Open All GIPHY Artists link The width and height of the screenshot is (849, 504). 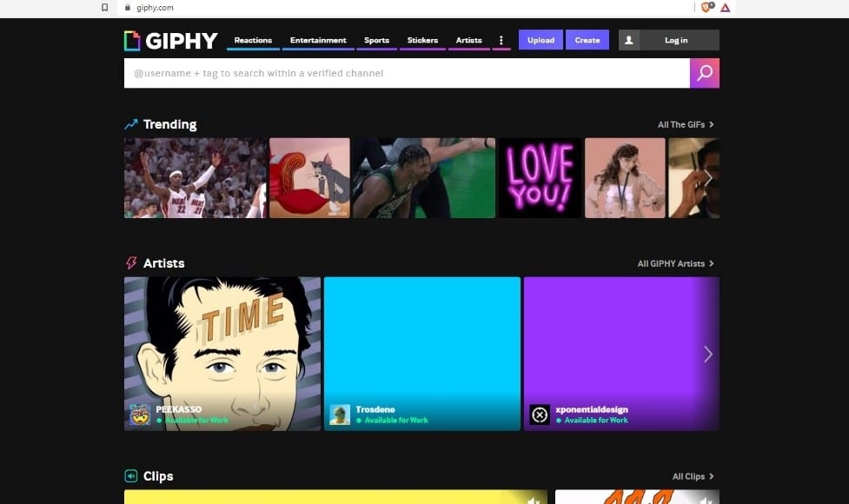point(675,263)
